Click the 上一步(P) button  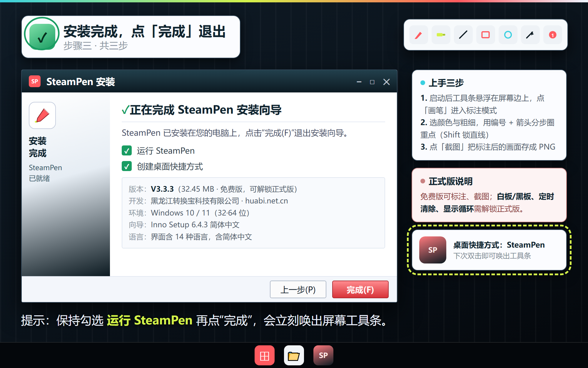(x=298, y=290)
